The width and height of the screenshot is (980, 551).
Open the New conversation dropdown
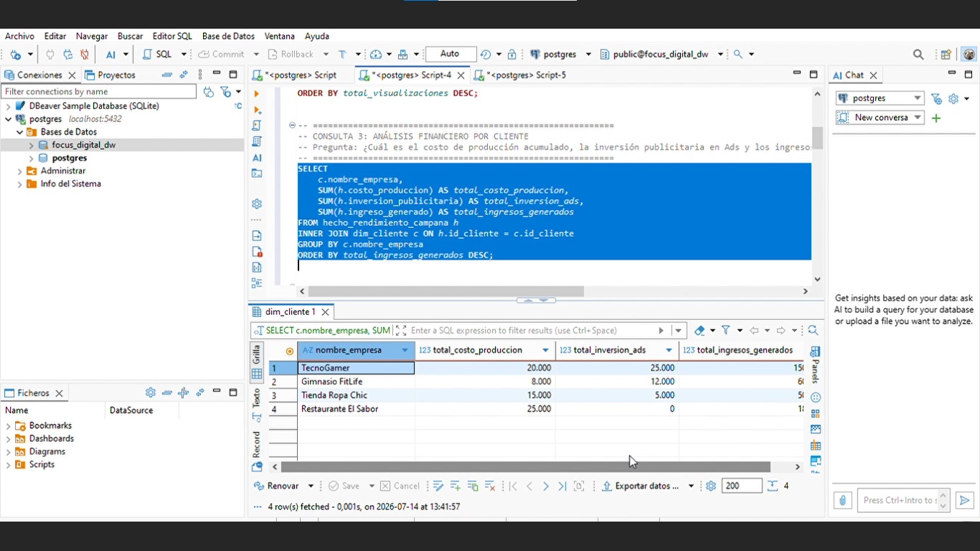coord(880,118)
